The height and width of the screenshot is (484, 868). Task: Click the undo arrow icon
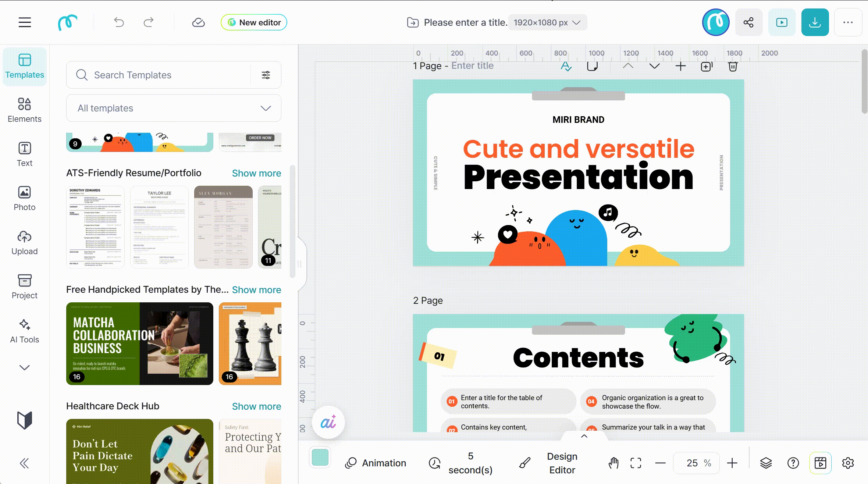click(x=119, y=22)
